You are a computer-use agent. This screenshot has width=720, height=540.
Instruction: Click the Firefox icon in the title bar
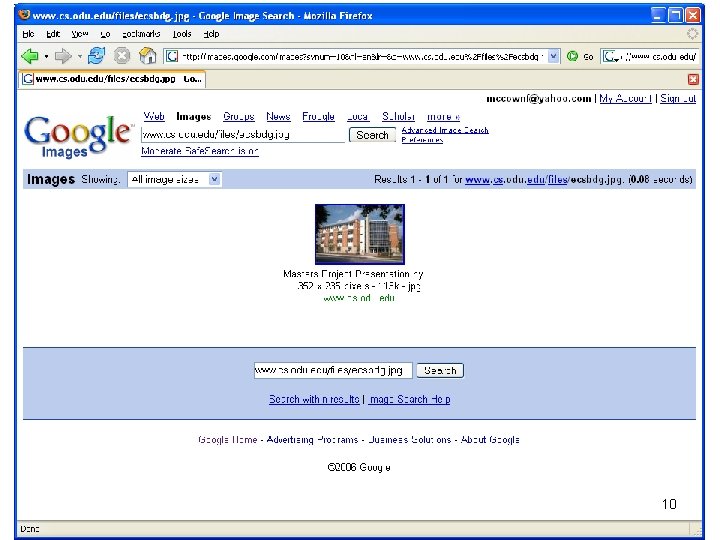click(x=25, y=15)
